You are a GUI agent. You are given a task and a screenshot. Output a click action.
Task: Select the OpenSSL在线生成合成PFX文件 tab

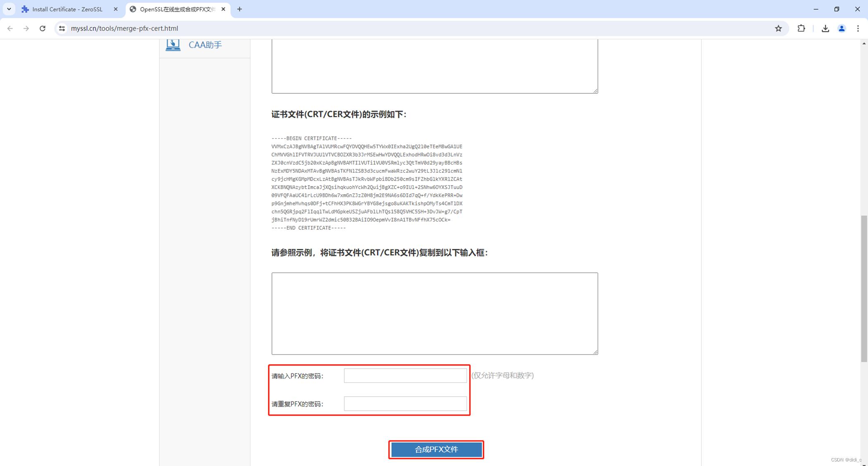click(177, 9)
